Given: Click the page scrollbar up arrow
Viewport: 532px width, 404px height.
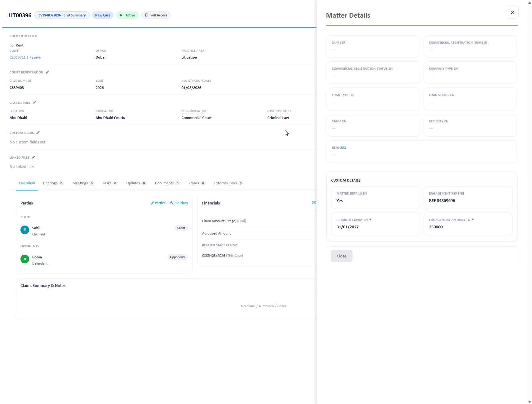Looking at the screenshot, I should pyautogui.click(x=529, y=2).
